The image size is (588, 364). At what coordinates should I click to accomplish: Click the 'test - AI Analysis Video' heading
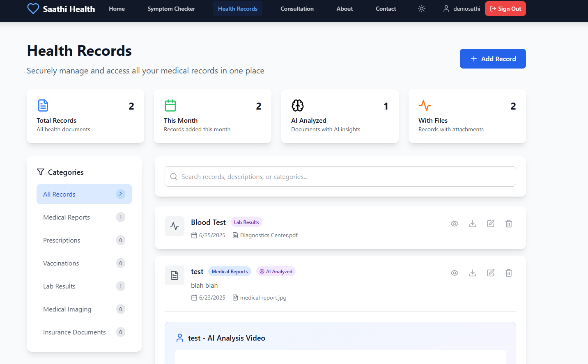click(x=227, y=338)
